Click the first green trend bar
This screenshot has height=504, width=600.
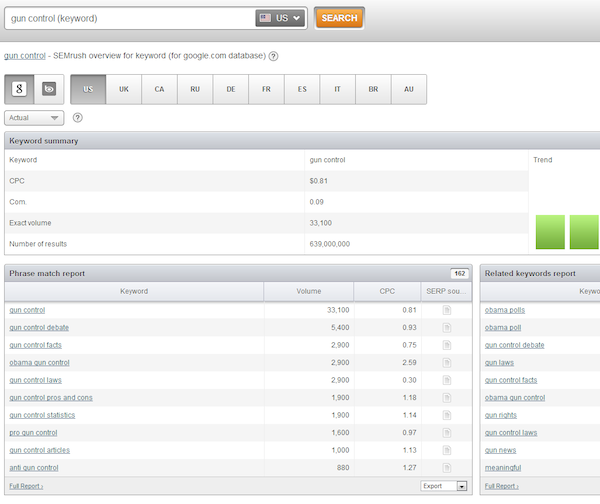click(x=550, y=232)
